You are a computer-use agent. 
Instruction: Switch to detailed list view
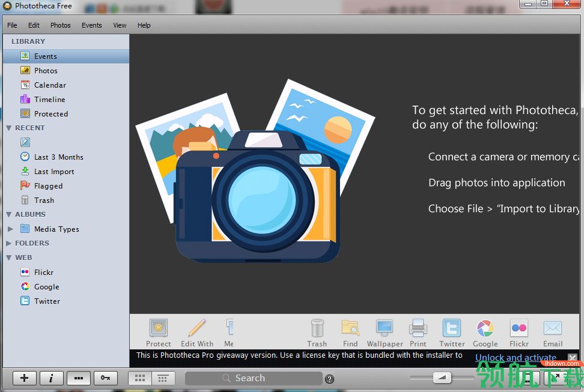click(163, 378)
